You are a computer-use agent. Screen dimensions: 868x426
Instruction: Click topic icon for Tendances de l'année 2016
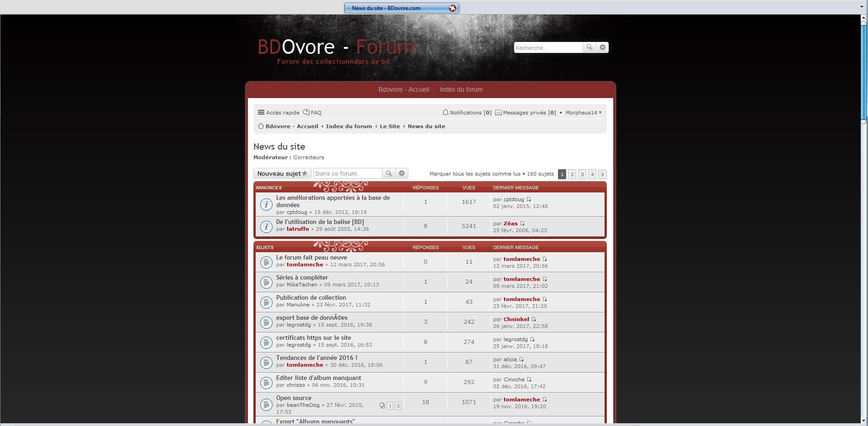266,363
